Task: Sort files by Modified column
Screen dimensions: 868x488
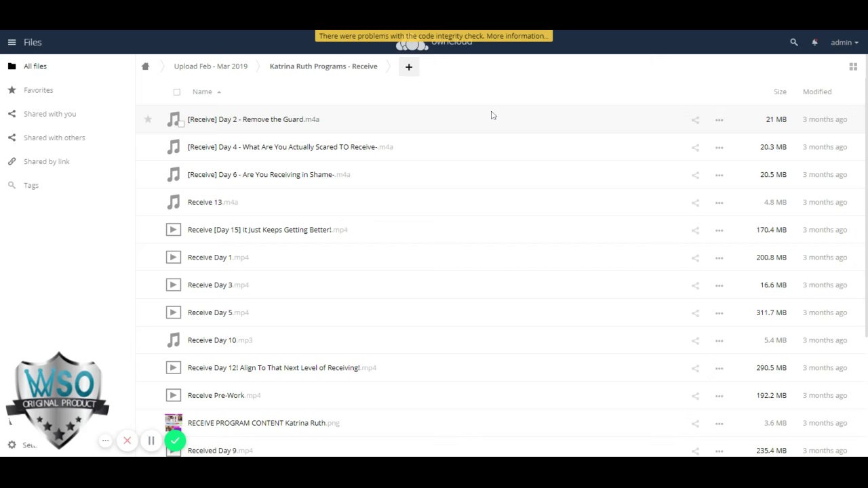Action: click(x=817, y=91)
